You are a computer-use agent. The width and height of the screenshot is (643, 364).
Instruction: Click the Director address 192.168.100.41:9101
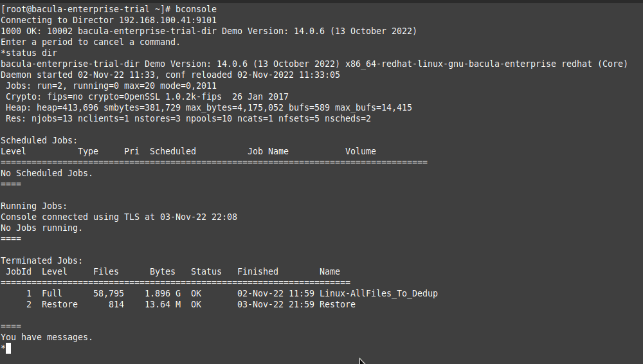tap(168, 20)
